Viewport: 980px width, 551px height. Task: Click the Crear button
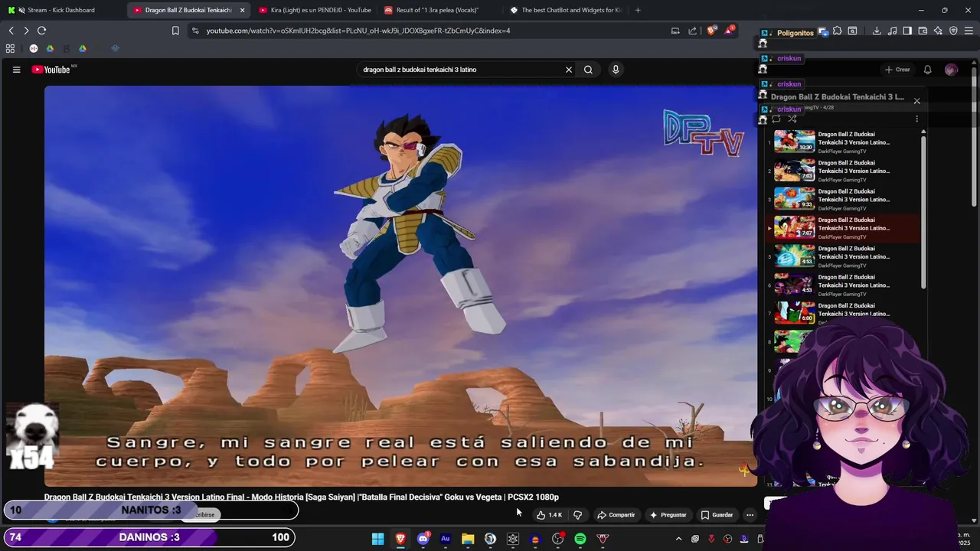[897, 70]
